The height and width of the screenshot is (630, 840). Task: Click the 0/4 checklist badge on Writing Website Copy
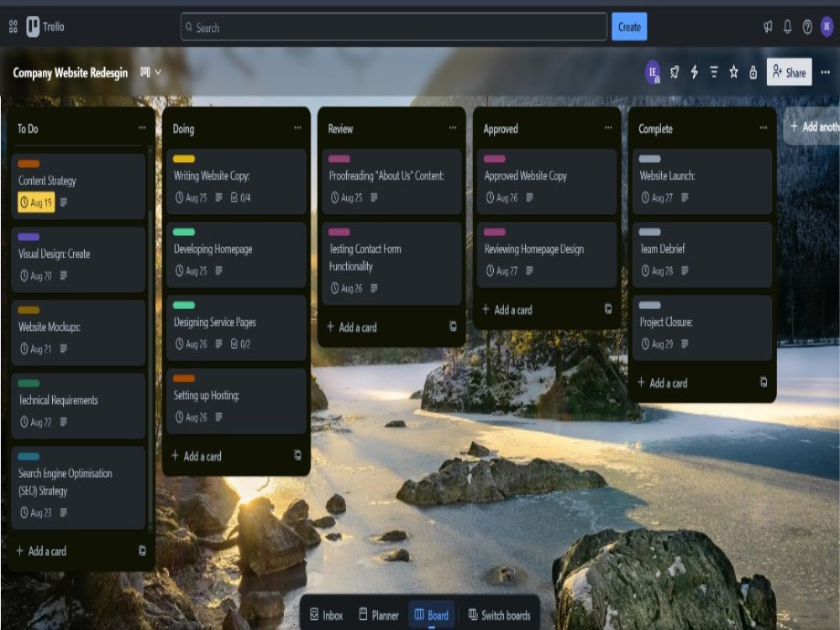tap(240, 197)
